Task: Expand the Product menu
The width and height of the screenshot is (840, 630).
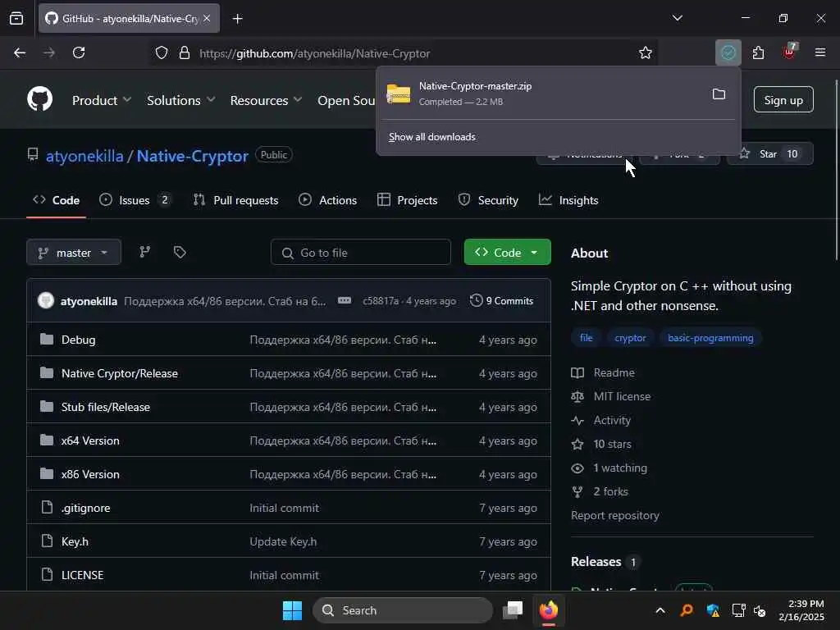Action: 101,100
